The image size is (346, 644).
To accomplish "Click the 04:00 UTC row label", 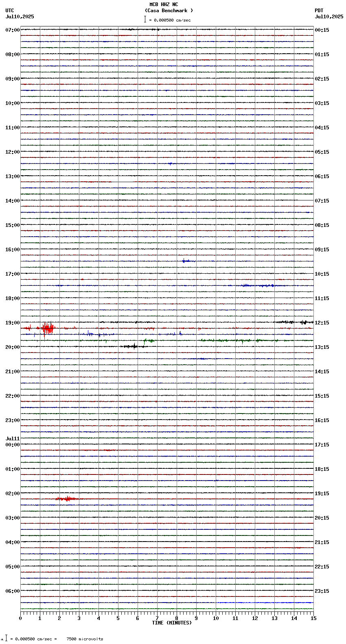I will click(13, 542).
